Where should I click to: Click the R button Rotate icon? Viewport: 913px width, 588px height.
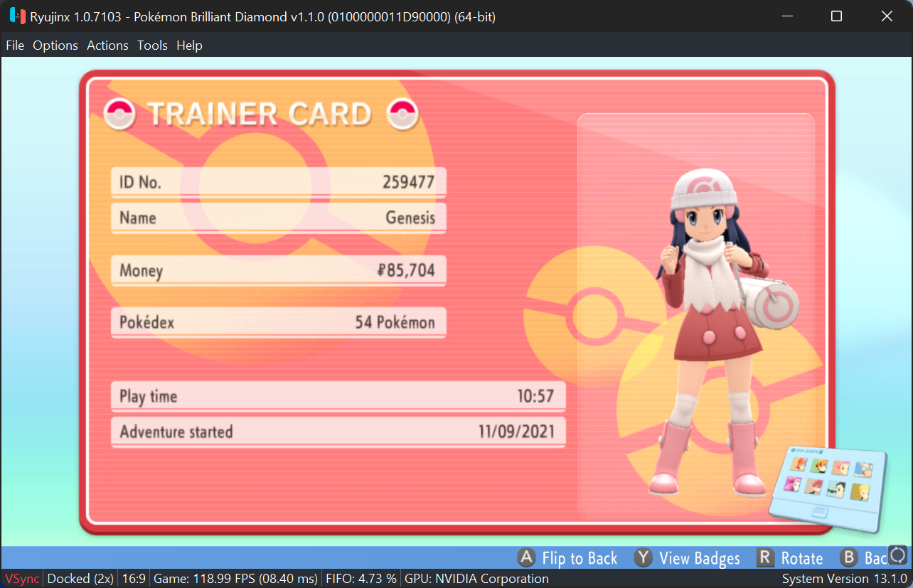click(765, 557)
